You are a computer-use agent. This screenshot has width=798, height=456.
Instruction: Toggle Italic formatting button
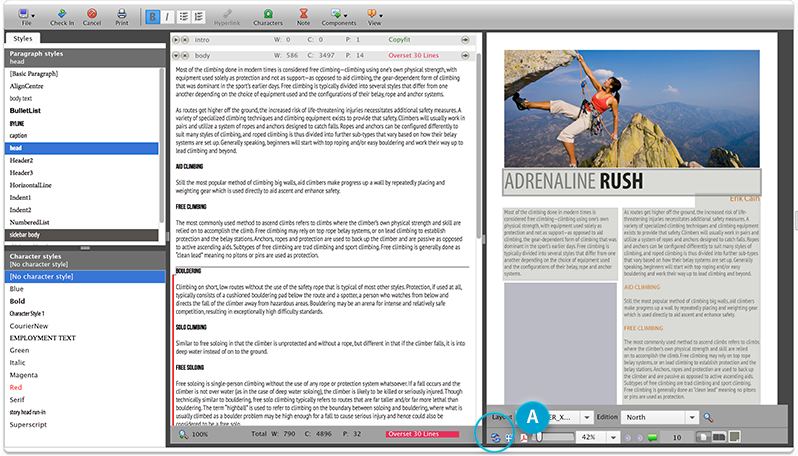[168, 16]
